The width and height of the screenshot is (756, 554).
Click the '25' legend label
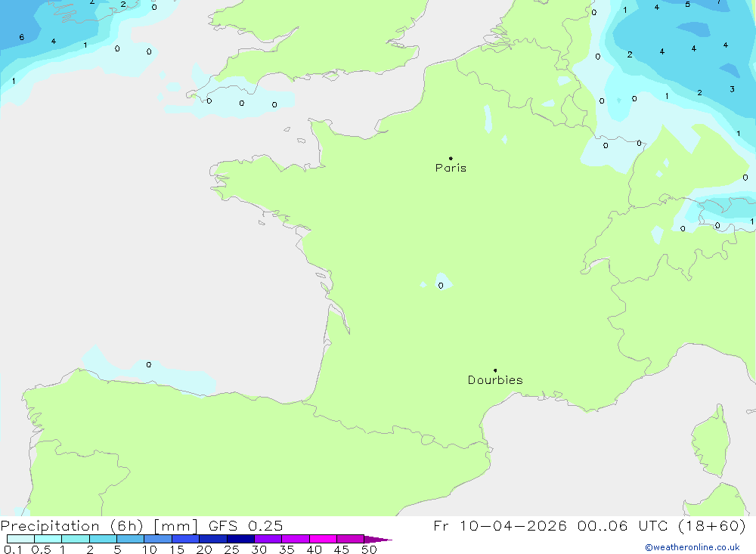pos(231,549)
